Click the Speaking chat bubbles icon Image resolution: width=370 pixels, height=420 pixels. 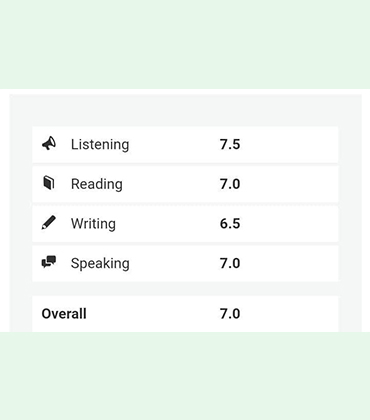(49, 262)
